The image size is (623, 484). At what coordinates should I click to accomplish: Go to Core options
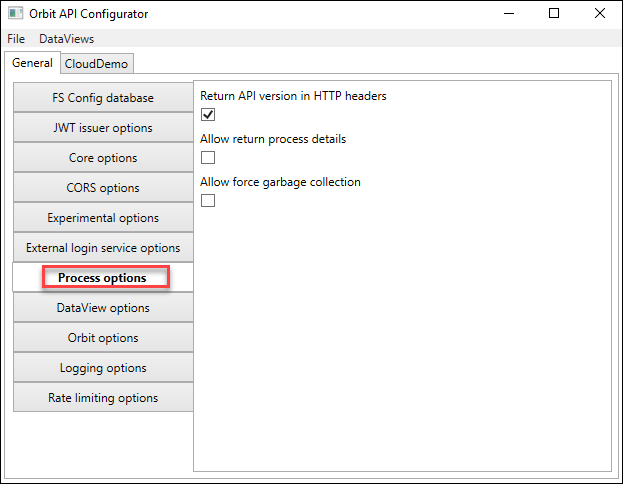point(103,158)
